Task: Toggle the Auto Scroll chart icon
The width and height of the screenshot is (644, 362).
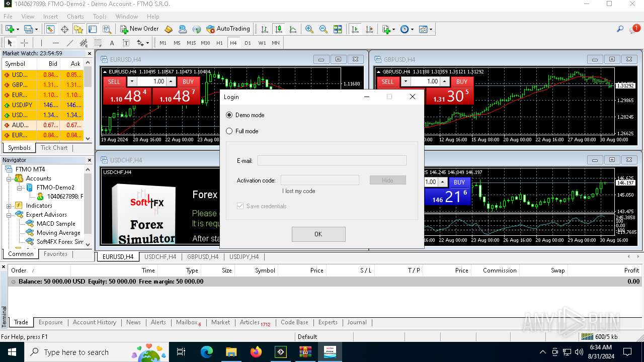Action: [355, 29]
